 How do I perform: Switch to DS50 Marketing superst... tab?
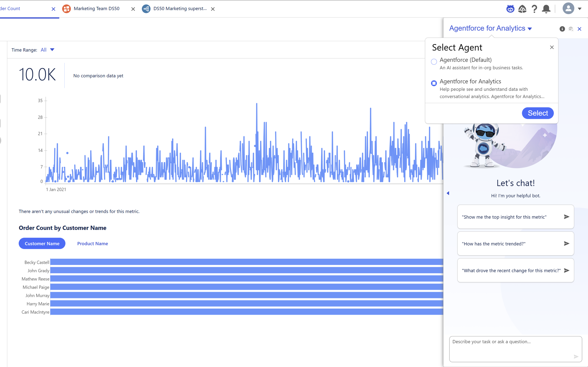(180, 9)
